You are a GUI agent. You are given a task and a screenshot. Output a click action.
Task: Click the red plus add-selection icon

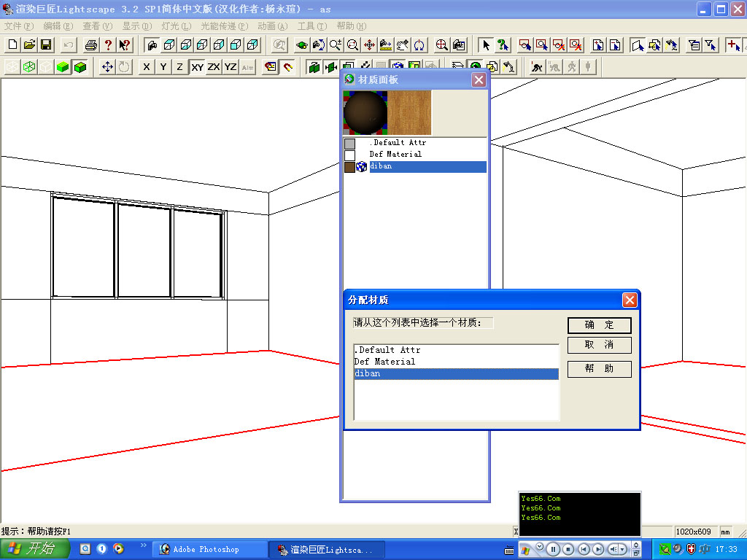pyautogui.click(x=733, y=45)
